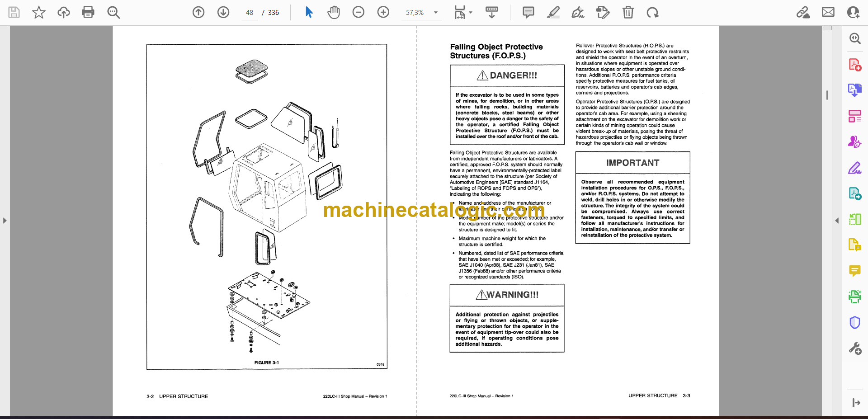Rotate the page view
The width and height of the screenshot is (868, 419).
pos(652,12)
